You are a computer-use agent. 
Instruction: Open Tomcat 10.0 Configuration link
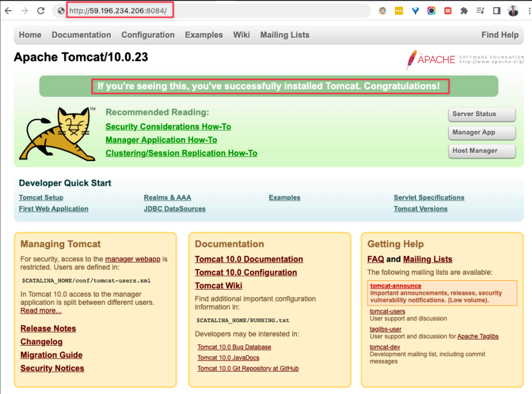point(246,272)
